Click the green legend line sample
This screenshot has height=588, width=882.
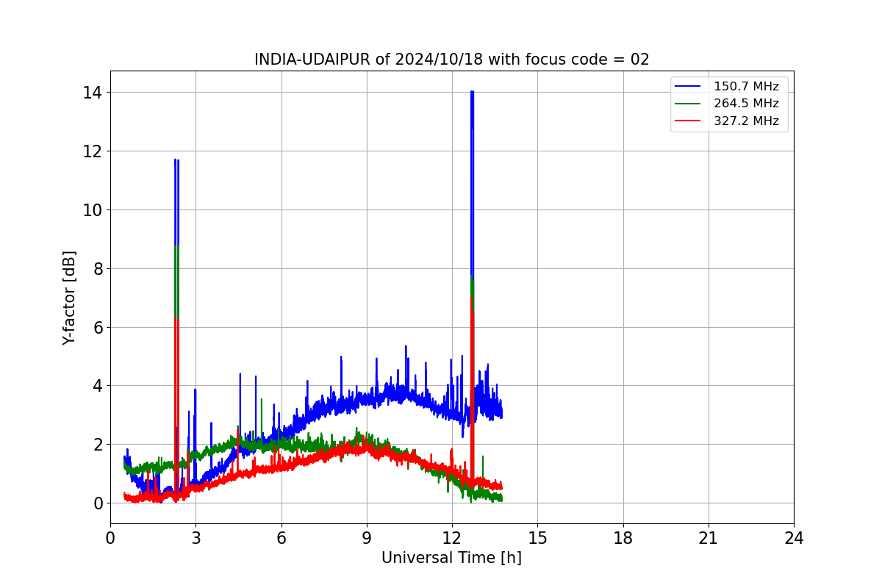pyautogui.click(x=688, y=104)
